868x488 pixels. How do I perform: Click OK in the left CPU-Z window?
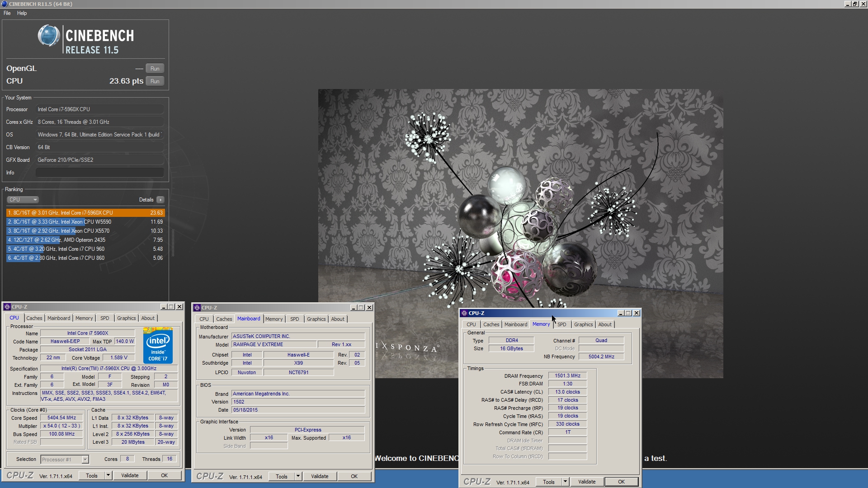pos(165,475)
